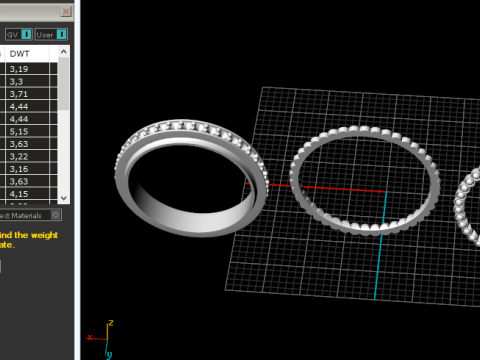Image resolution: width=480 pixels, height=360 pixels.
Task: Select the 3,22 weight cell
Action: click(x=27, y=157)
